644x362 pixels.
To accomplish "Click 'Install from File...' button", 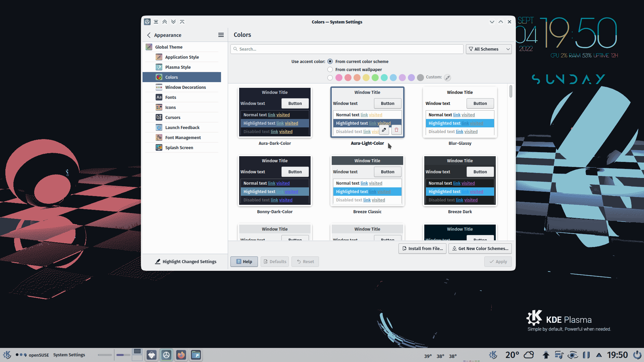I will [x=422, y=248].
